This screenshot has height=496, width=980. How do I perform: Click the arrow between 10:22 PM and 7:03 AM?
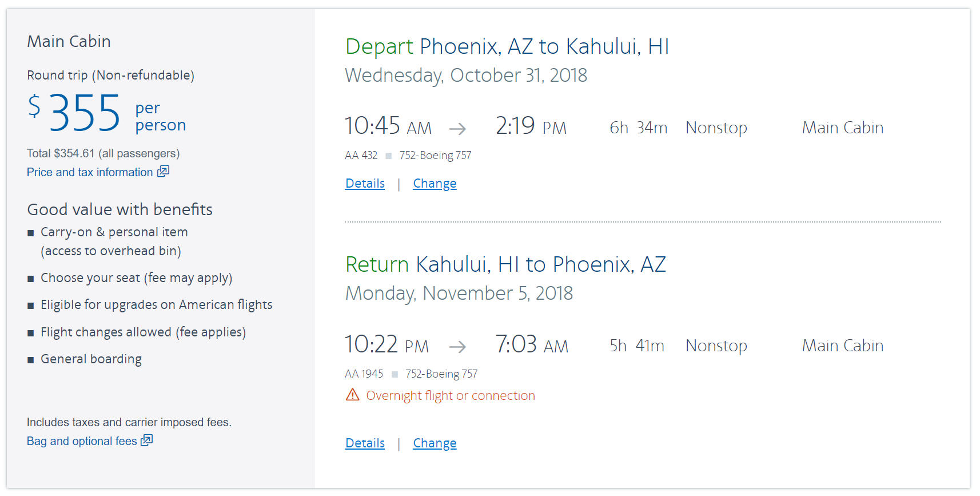pyautogui.click(x=457, y=347)
